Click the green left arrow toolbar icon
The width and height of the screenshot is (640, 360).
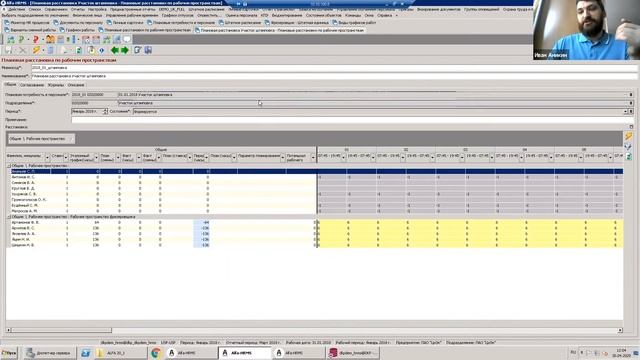point(115,50)
